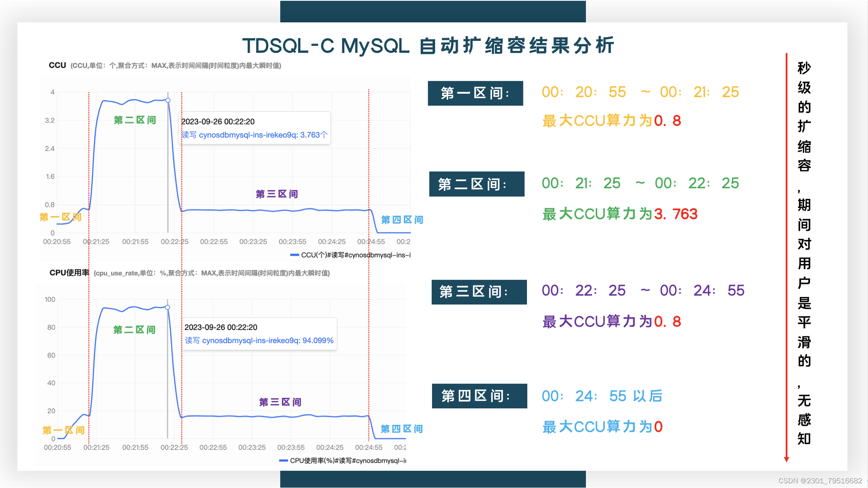Click the '第一区间' label in CCU chart
Viewport: 868px width, 488px height.
60,217
